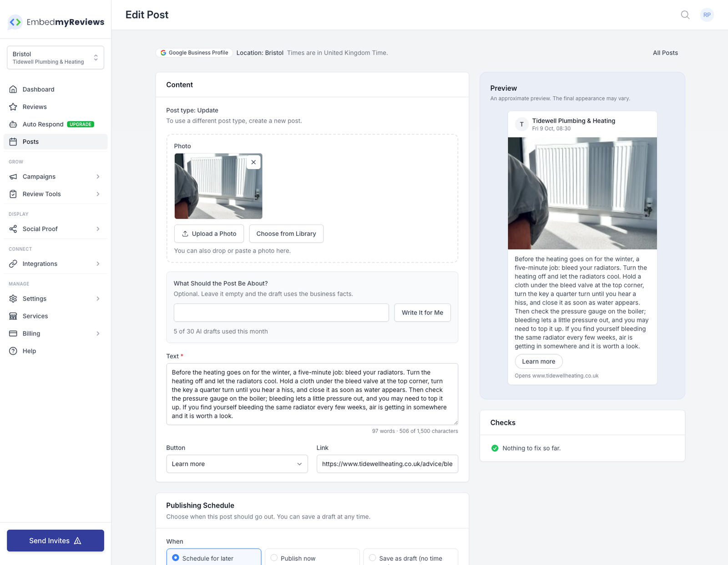Viewport: 728px width, 565px height.
Task: Click the Learn more preview button
Action: [x=539, y=361]
